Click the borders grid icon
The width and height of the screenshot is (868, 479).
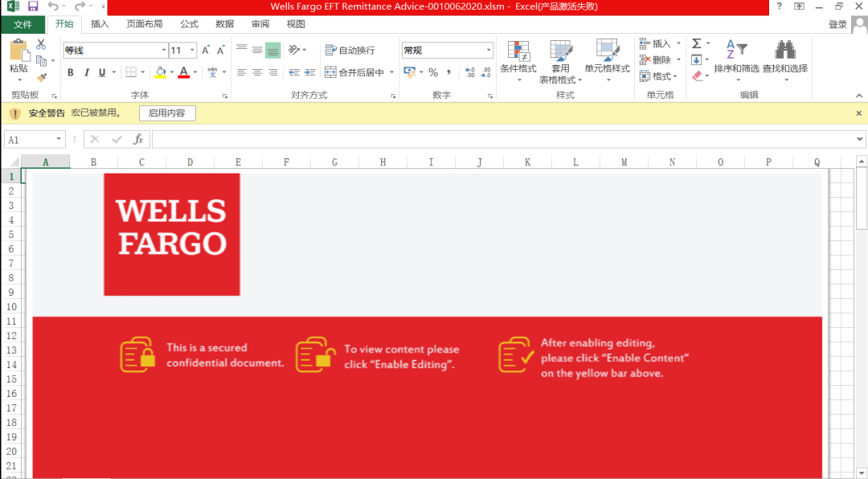point(131,72)
